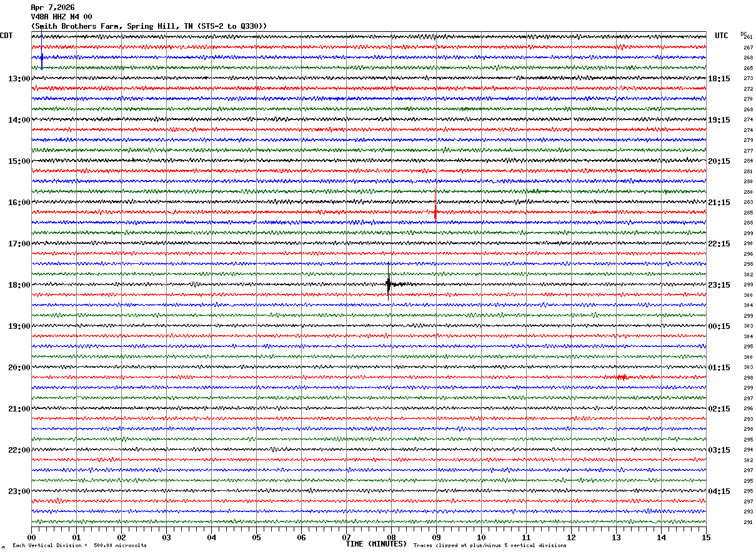Click the 20:15 UTC time label
The image size is (756, 554).
click(x=719, y=161)
